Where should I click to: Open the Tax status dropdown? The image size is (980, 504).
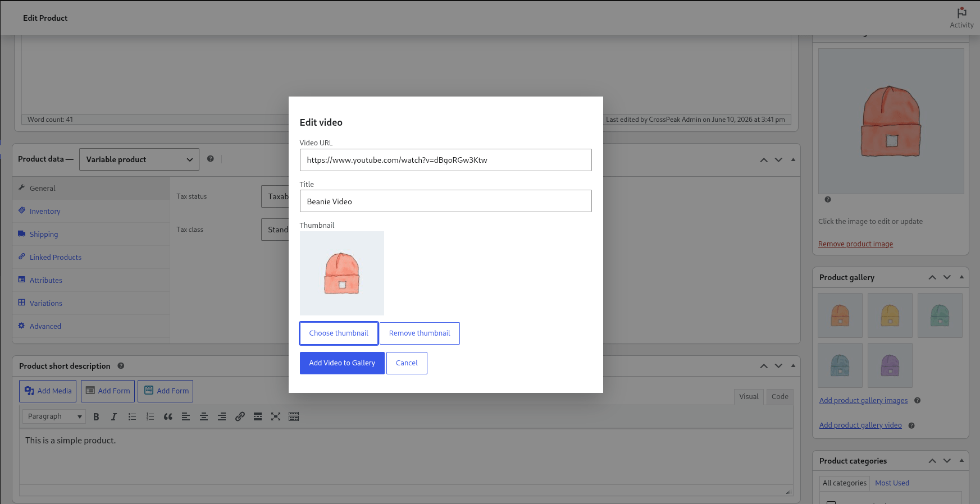(x=275, y=196)
